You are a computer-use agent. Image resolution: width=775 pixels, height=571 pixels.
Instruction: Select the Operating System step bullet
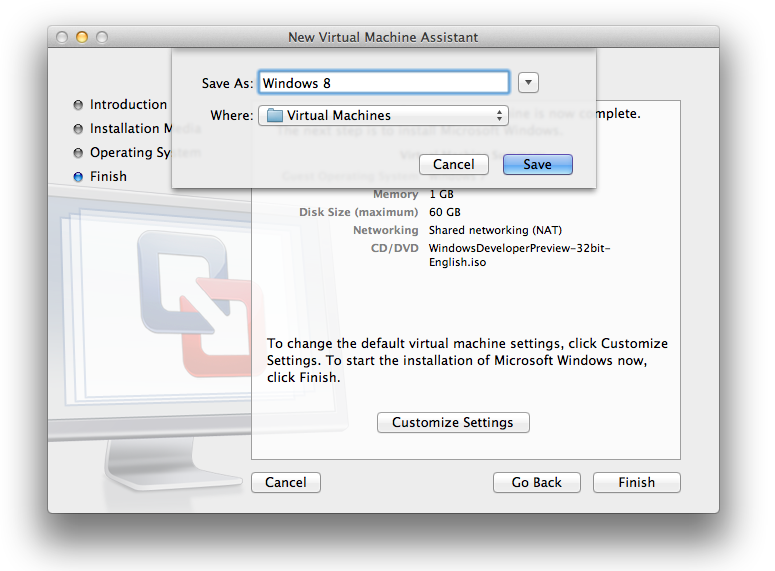(78, 153)
